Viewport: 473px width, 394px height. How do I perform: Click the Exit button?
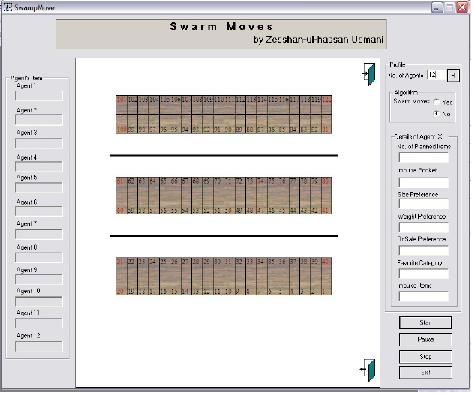pos(425,372)
